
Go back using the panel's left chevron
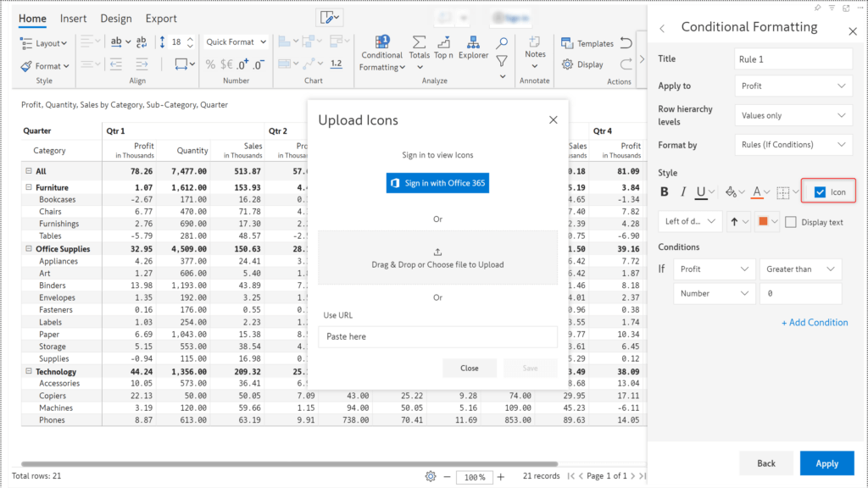coord(662,28)
